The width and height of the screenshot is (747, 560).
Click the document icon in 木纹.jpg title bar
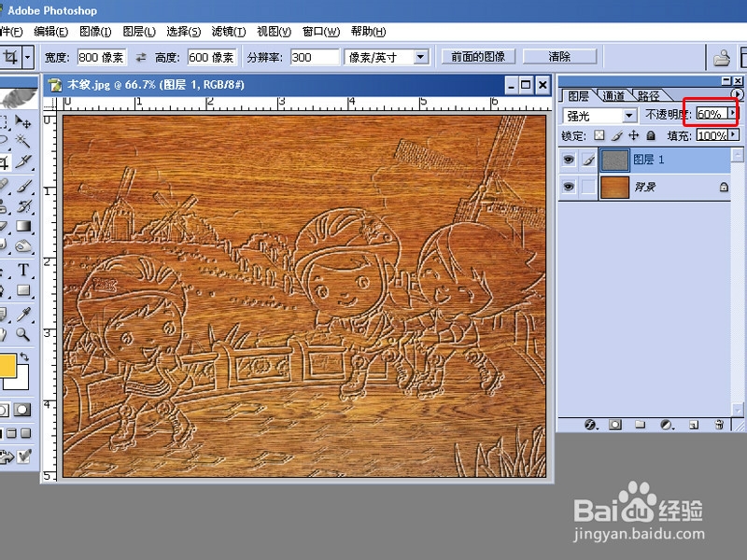pyautogui.click(x=55, y=85)
